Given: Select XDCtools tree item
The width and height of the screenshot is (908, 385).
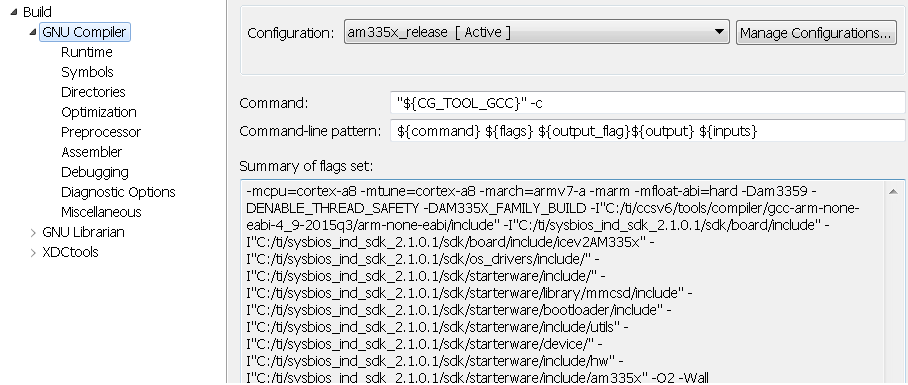Looking at the screenshot, I should pos(70,252).
